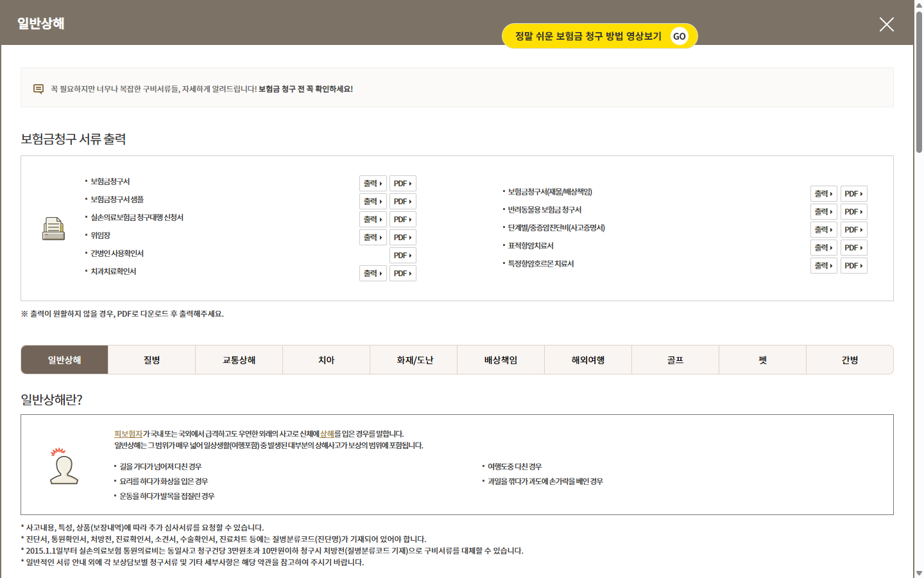This screenshot has height=578, width=924.
Task: Print the 위임장 form via 출력
Action: click(x=373, y=238)
